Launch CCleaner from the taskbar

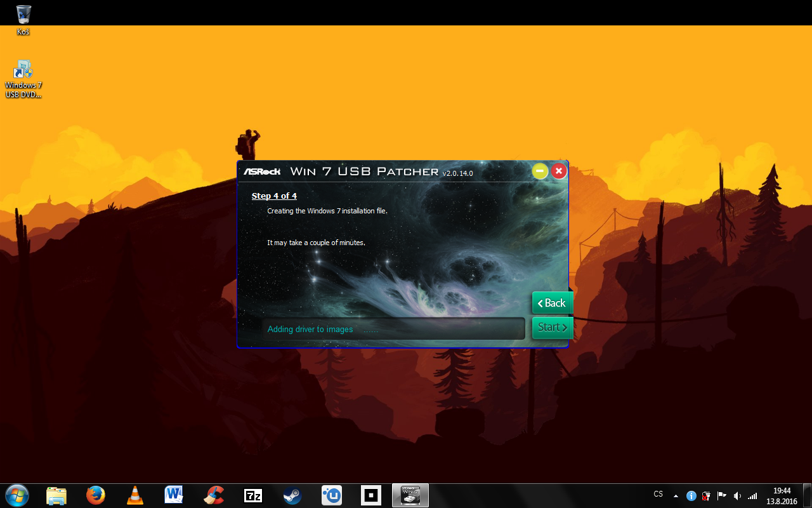click(214, 495)
